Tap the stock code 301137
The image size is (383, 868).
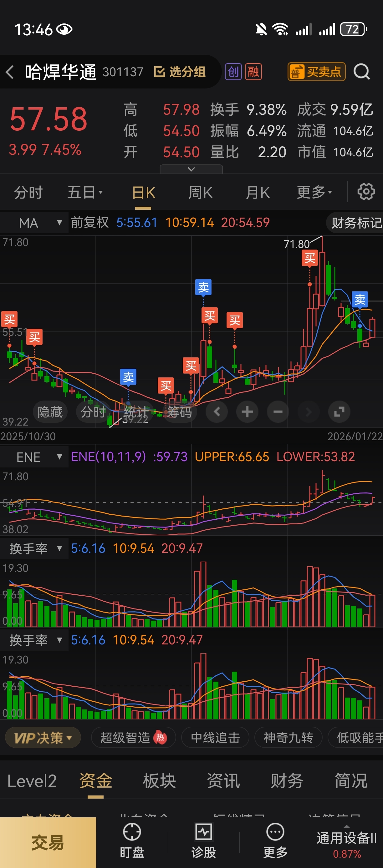coord(123,72)
